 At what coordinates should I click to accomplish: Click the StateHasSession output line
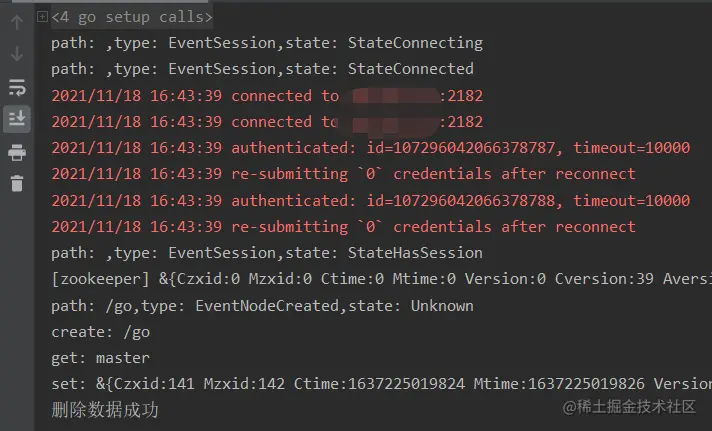click(x=267, y=253)
